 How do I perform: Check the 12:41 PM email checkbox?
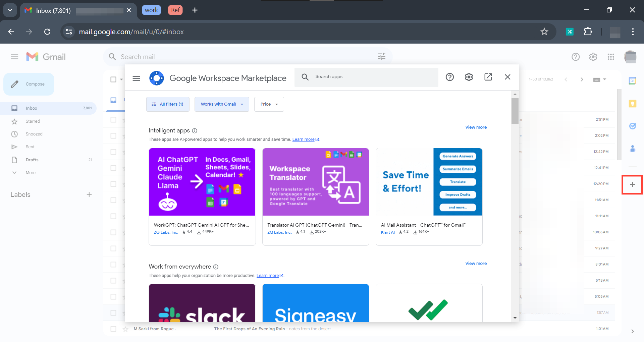click(x=113, y=168)
